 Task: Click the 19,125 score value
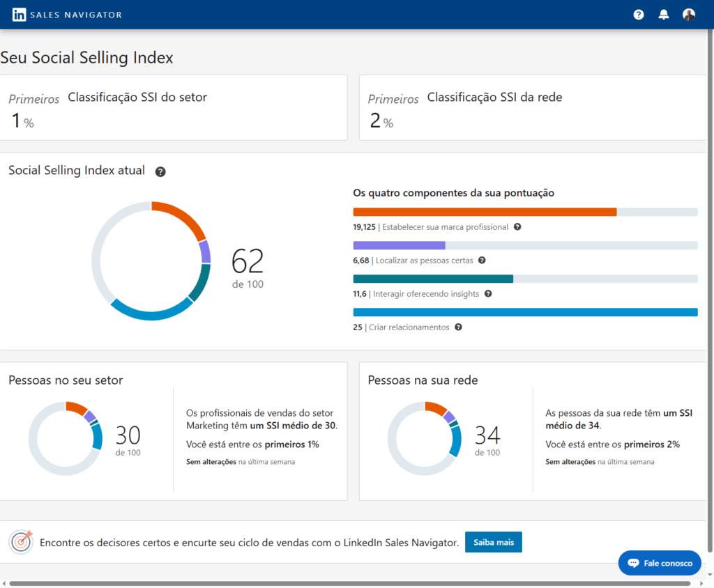click(x=364, y=226)
